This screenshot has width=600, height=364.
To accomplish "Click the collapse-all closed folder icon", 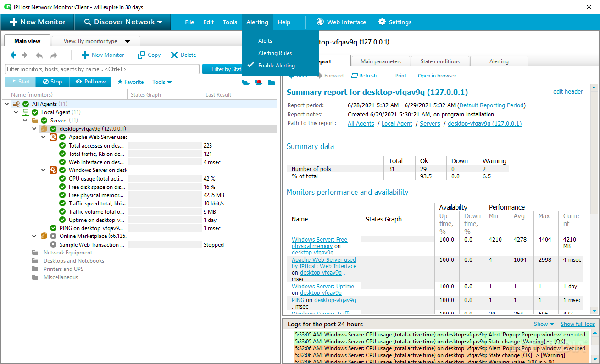I will pyautogui.click(x=272, y=83).
